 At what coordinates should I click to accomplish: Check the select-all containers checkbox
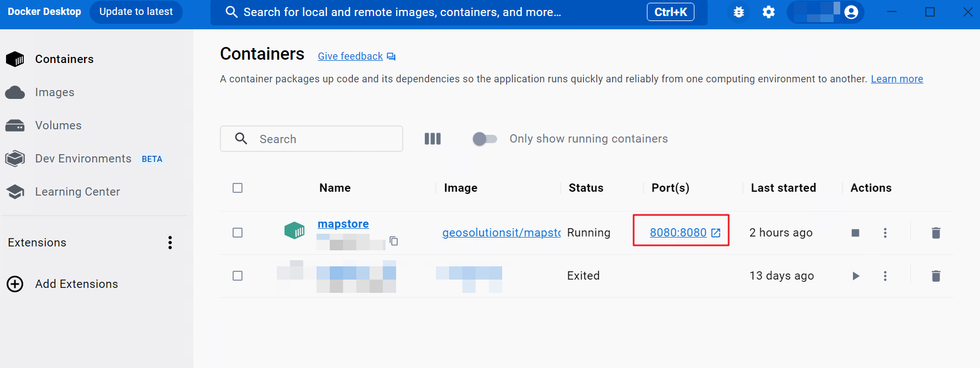pos(238,188)
